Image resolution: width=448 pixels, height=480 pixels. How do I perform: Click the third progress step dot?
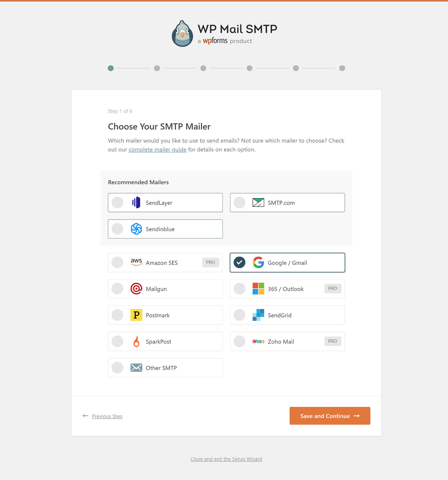click(x=203, y=68)
